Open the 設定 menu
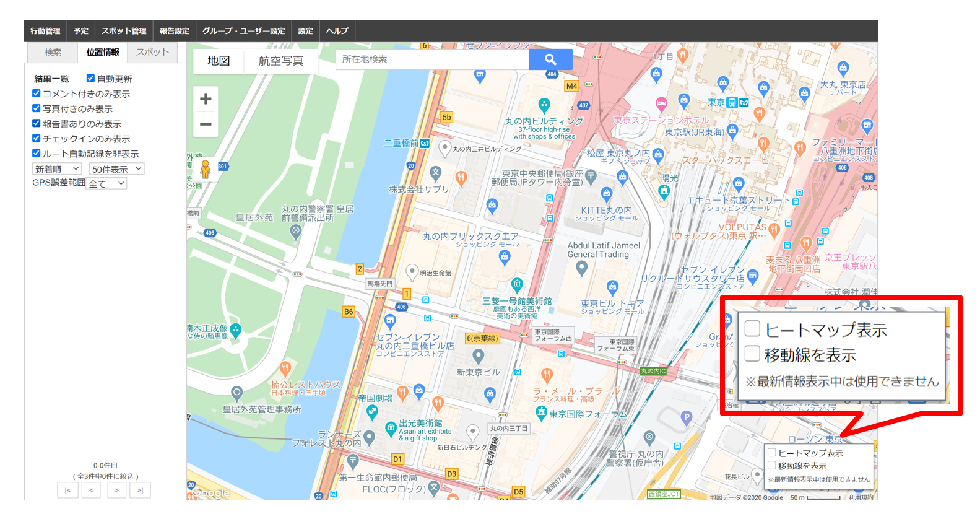The width and height of the screenshot is (980, 519). 306,31
